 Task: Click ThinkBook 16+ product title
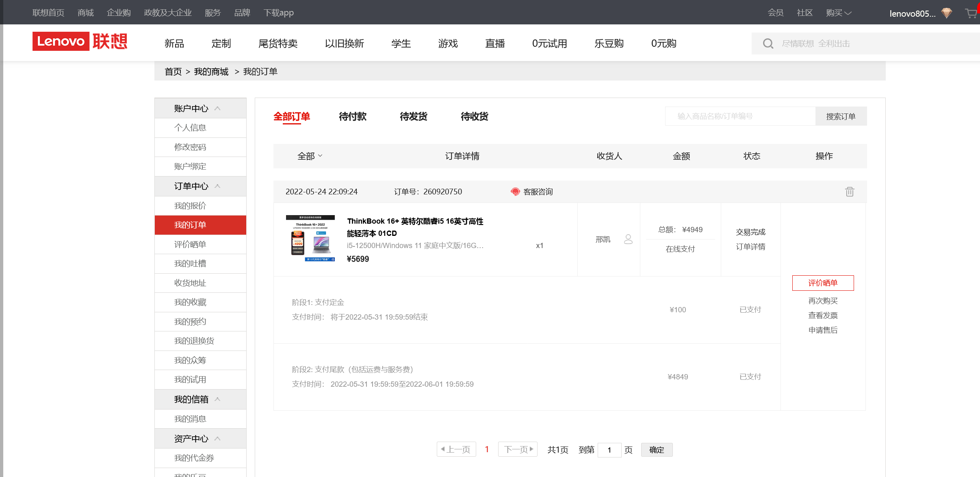(415, 227)
